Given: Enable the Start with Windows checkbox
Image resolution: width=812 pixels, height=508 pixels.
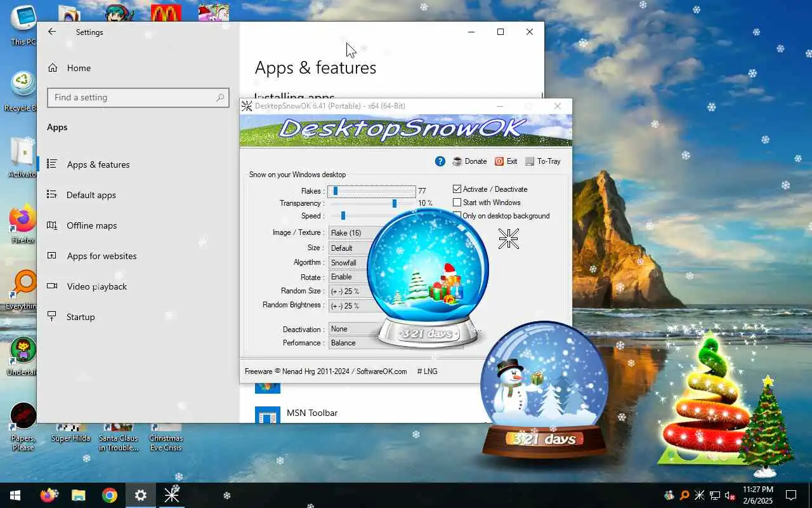Looking at the screenshot, I should pos(487,203).
